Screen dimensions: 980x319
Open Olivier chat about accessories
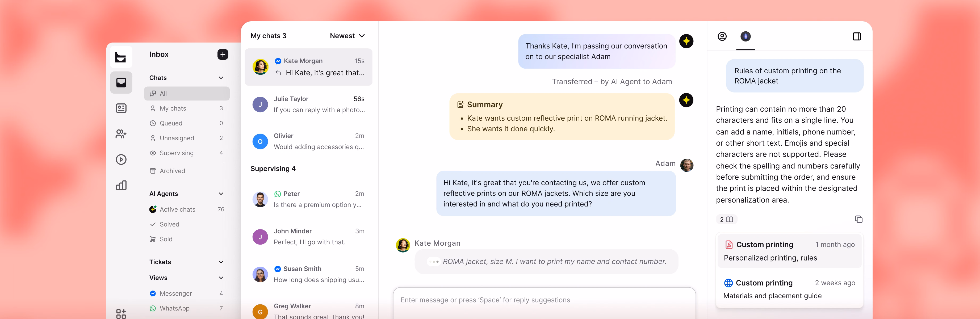[x=308, y=141]
